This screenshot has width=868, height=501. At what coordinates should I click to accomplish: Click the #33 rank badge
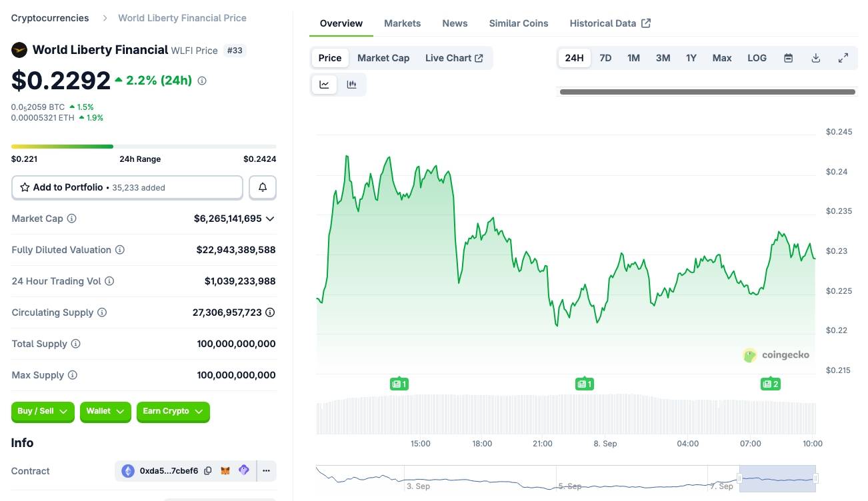pyautogui.click(x=235, y=50)
